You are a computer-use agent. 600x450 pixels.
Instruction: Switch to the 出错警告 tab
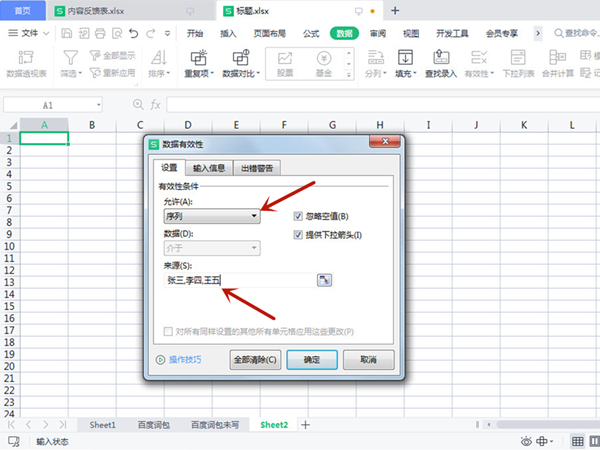pos(257,168)
